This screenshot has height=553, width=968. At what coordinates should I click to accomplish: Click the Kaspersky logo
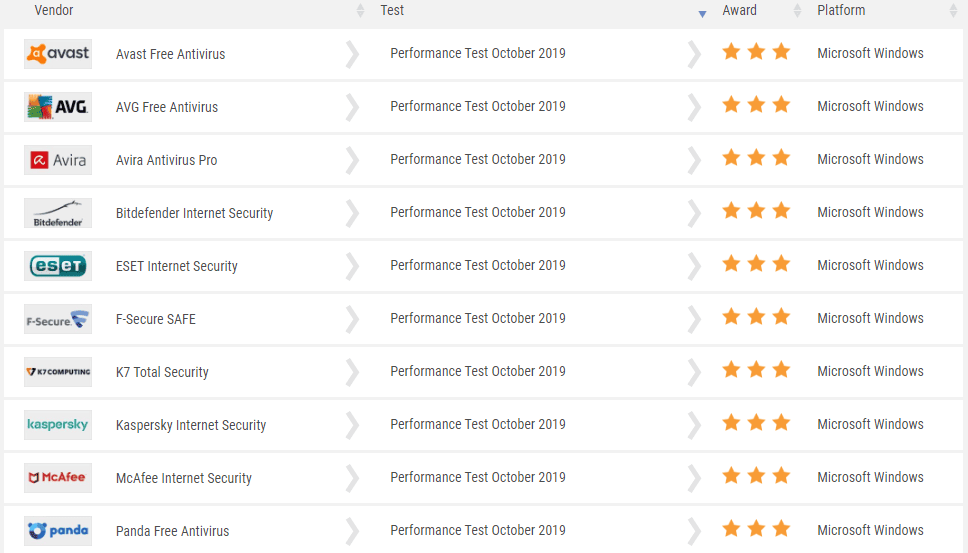[x=58, y=425]
